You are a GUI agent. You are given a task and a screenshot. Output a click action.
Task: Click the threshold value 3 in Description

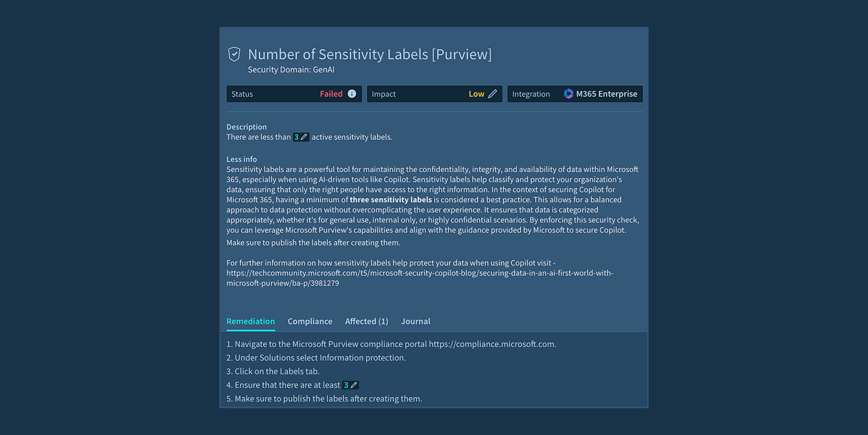(296, 137)
